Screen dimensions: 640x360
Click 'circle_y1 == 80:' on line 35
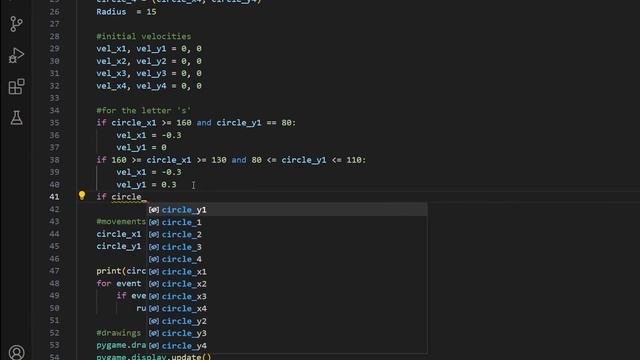(256, 123)
